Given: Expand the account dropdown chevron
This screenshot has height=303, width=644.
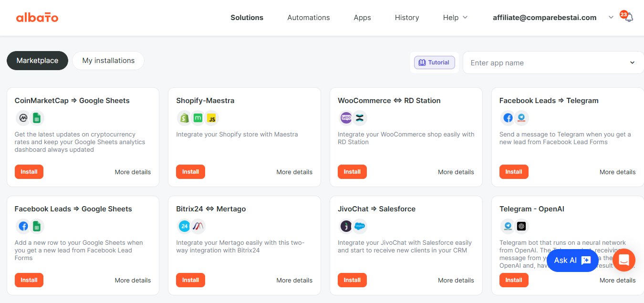Looking at the screenshot, I should pos(611,18).
